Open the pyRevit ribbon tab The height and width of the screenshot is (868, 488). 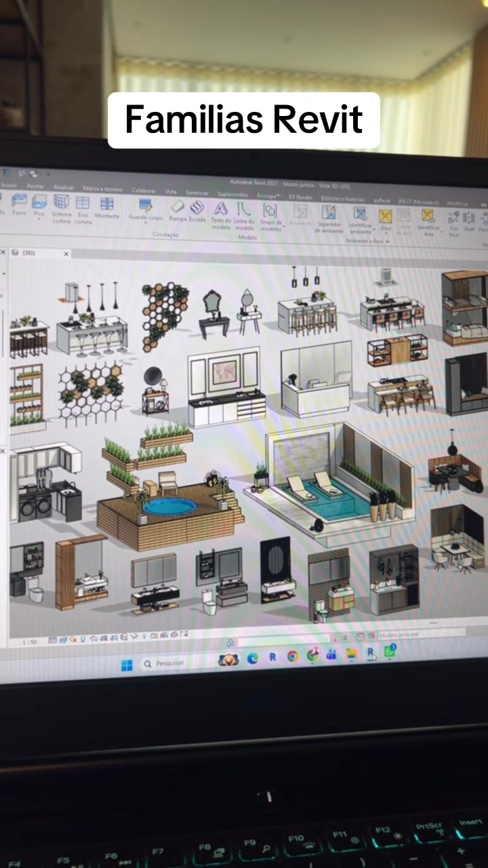tap(382, 200)
